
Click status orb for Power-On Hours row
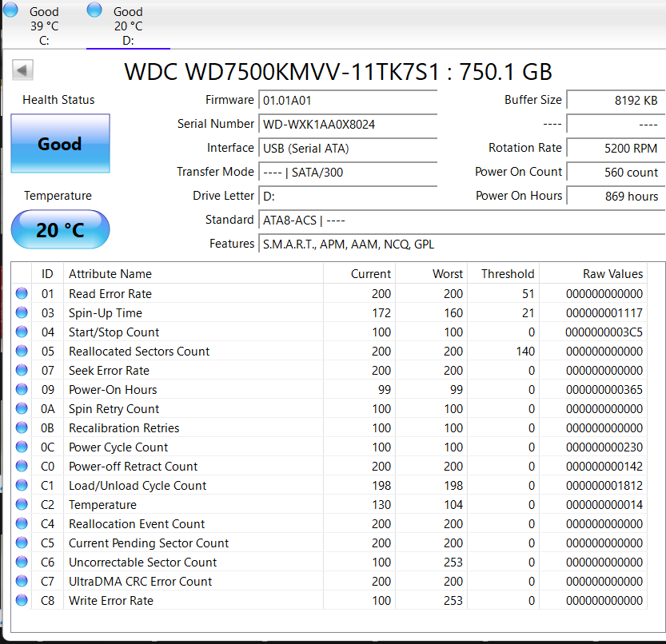[x=22, y=389]
